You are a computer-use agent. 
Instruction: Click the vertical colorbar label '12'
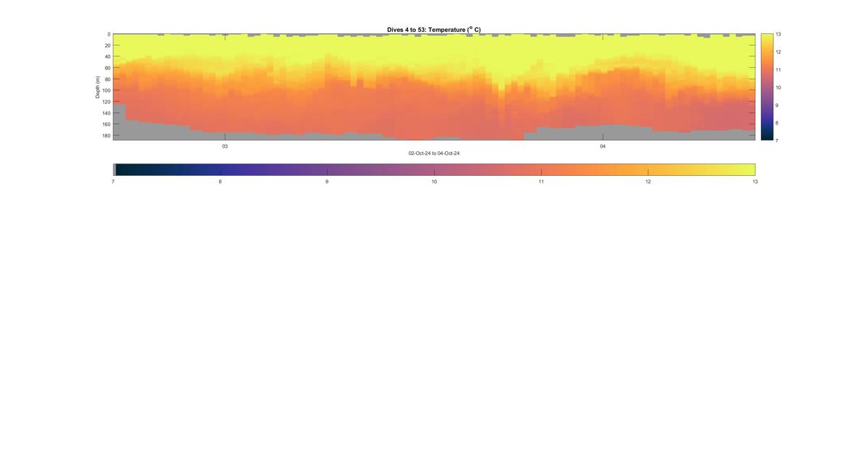pyautogui.click(x=779, y=52)
